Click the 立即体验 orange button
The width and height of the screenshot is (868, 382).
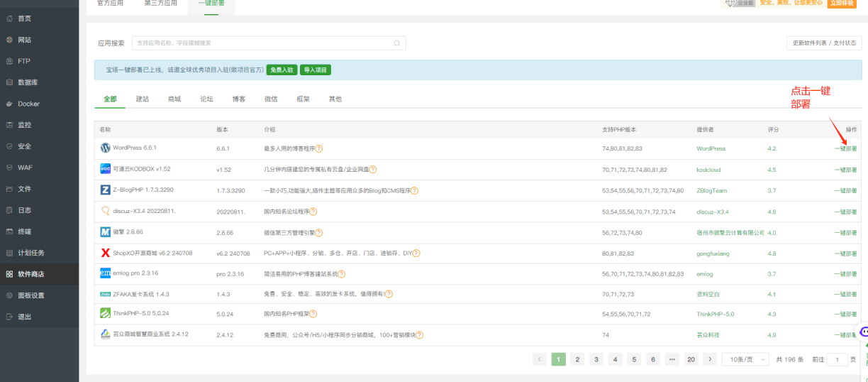coord(842,4)
